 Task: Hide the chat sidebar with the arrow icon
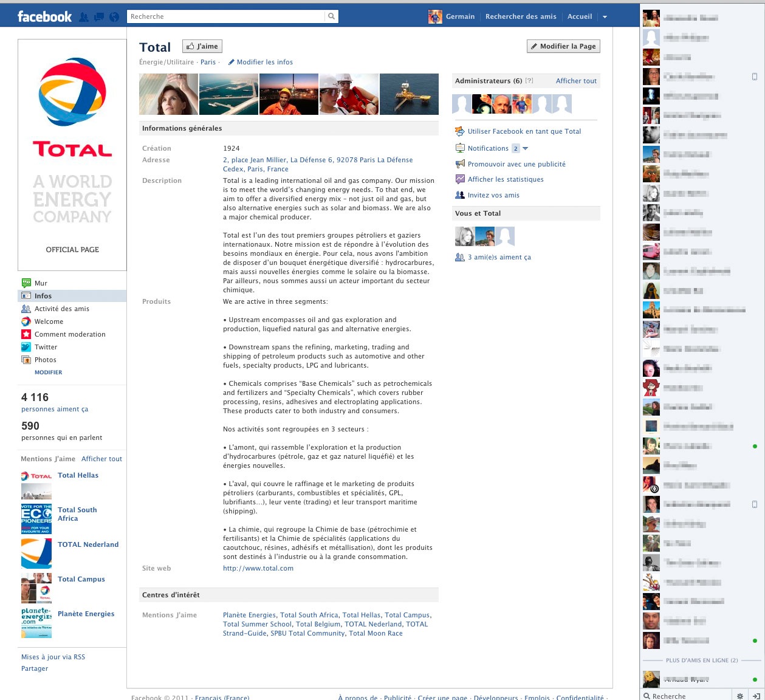tap(756, 696)
